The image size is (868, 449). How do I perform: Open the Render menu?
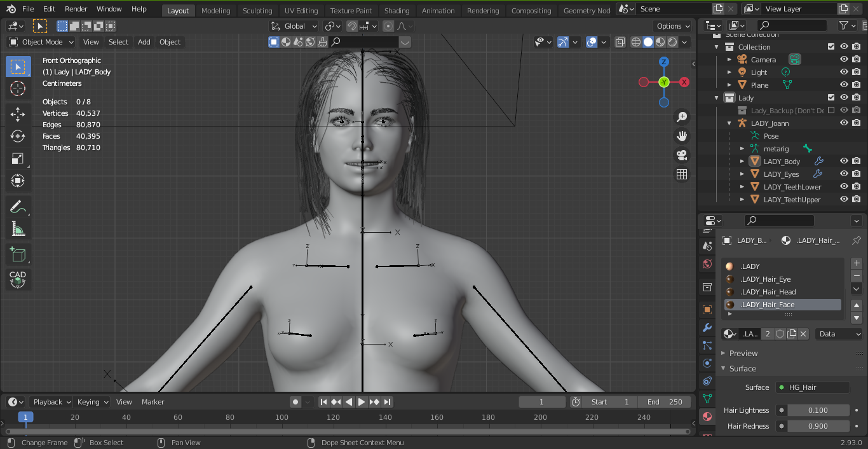[76, 9]
